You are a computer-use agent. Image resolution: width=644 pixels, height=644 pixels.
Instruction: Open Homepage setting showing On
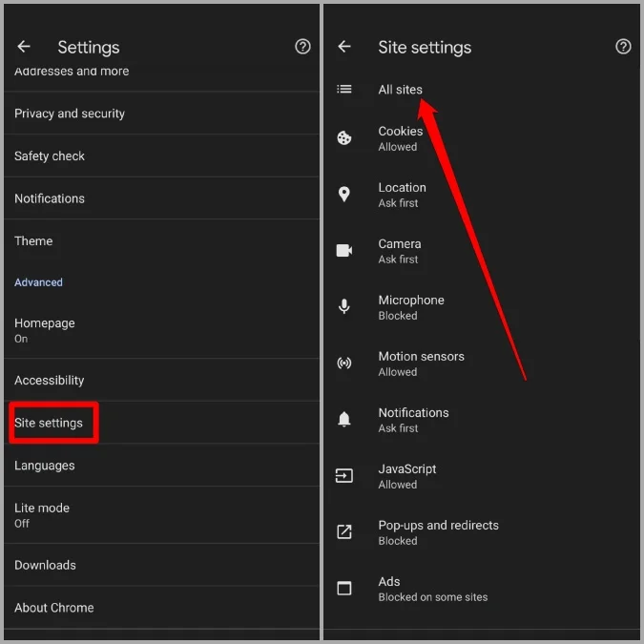(44, 330)
